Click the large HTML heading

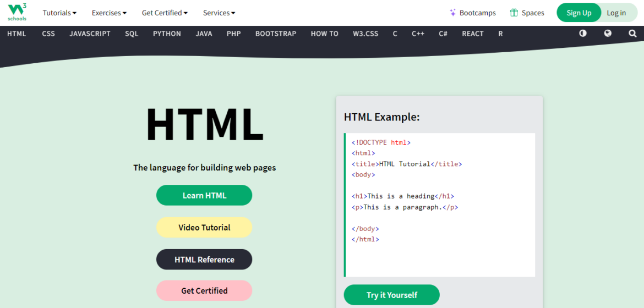point(205,125)
